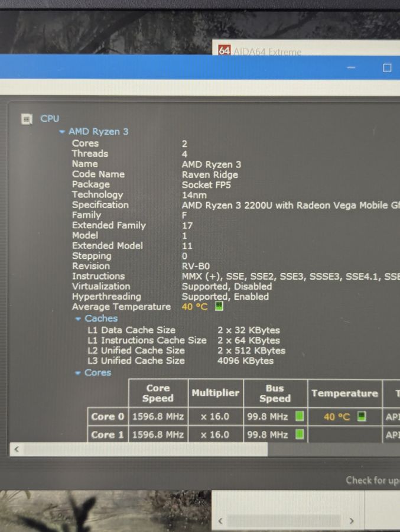Select the Core 0 row label
This screenshot has width=400, height=532.
click(x=108, y=417)
